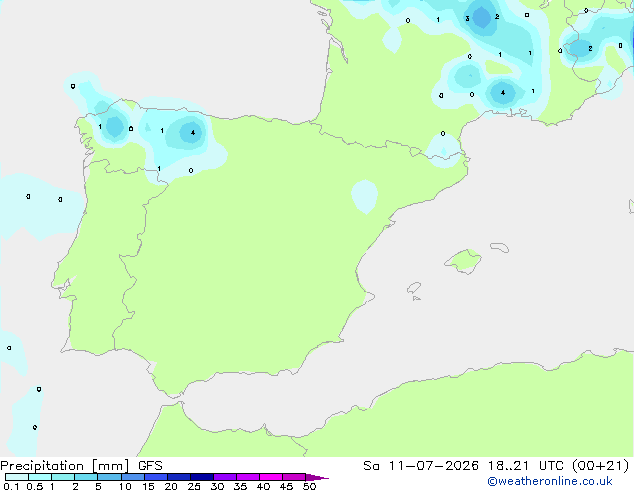Click the "20" legend scale label
The image size is (634, 490).
point(171,486)
